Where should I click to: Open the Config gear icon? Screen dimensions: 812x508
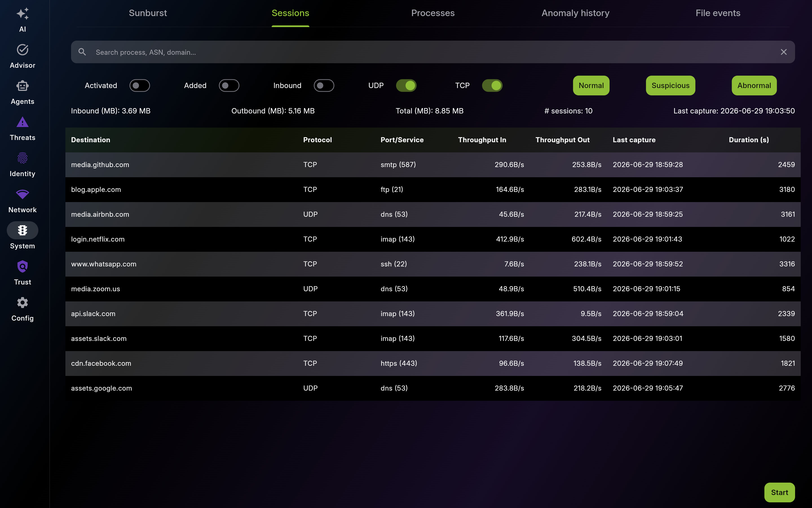point(23,303)
